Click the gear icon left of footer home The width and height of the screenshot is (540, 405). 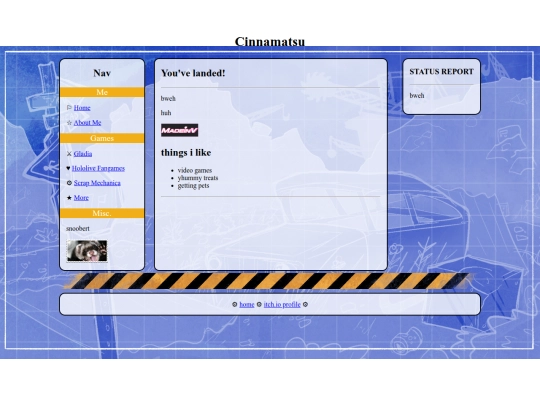click(x=235, y=304)
